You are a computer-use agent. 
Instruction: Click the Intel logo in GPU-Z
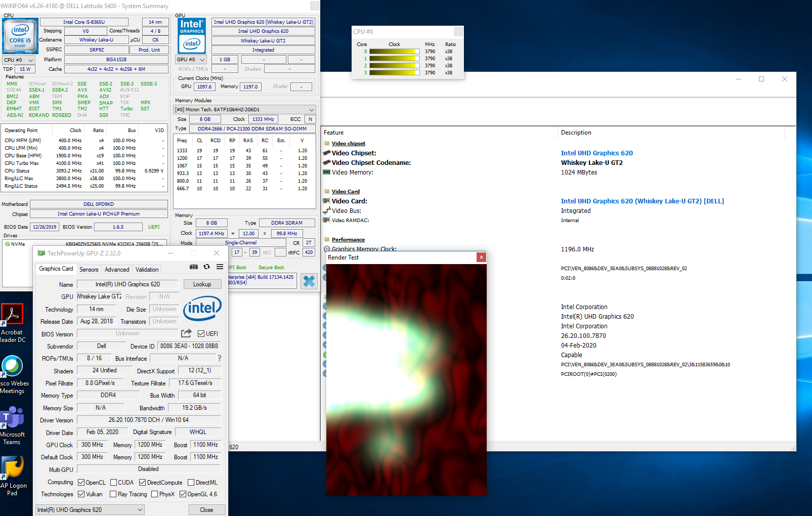(202, 308)
